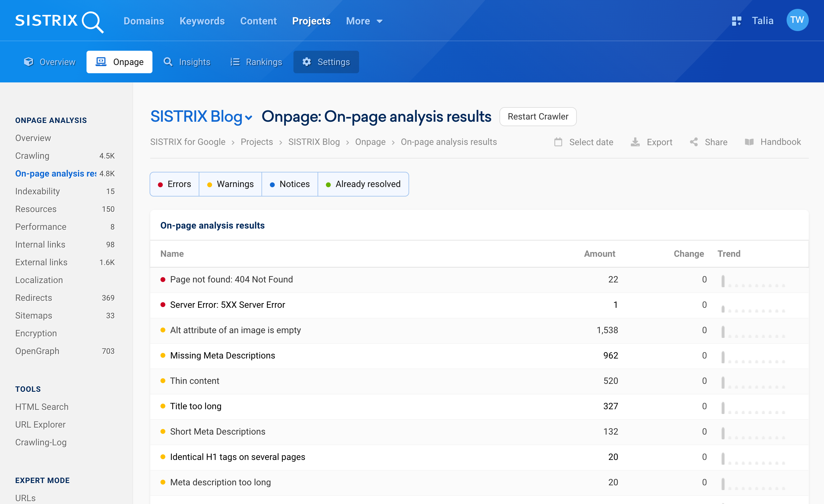Click the Export download icon
The image size is (824, 504).
(635, 142)
